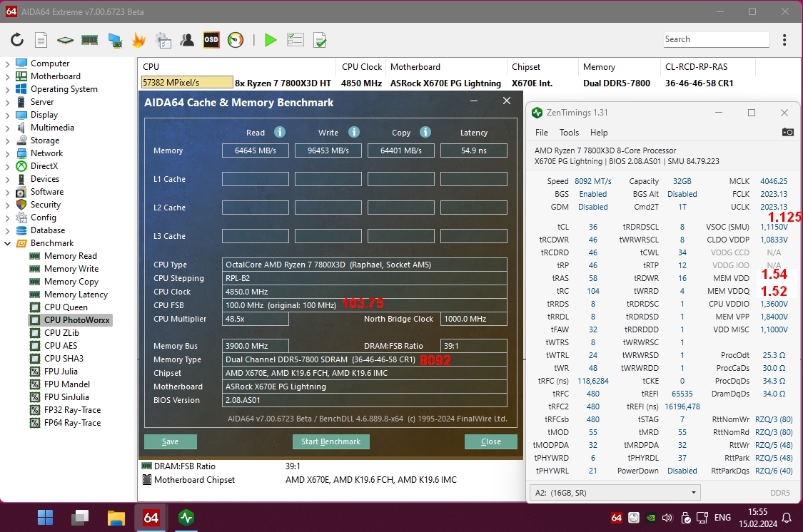Screen dimensions: 803x532
Task: Select the DirectX tree item
Action: coord(44,166)
